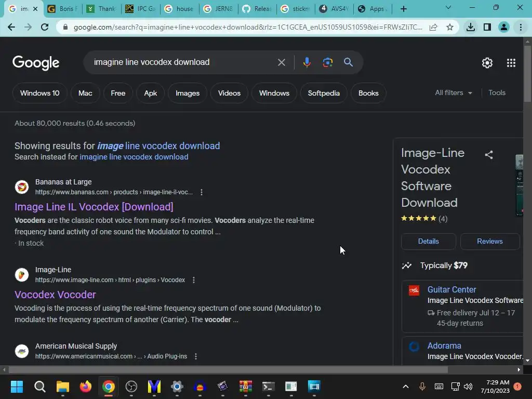Viewport: 532px width, 399px height.
Task: Filter results by Softpedia chip
Action: click(x=324, y=94)
